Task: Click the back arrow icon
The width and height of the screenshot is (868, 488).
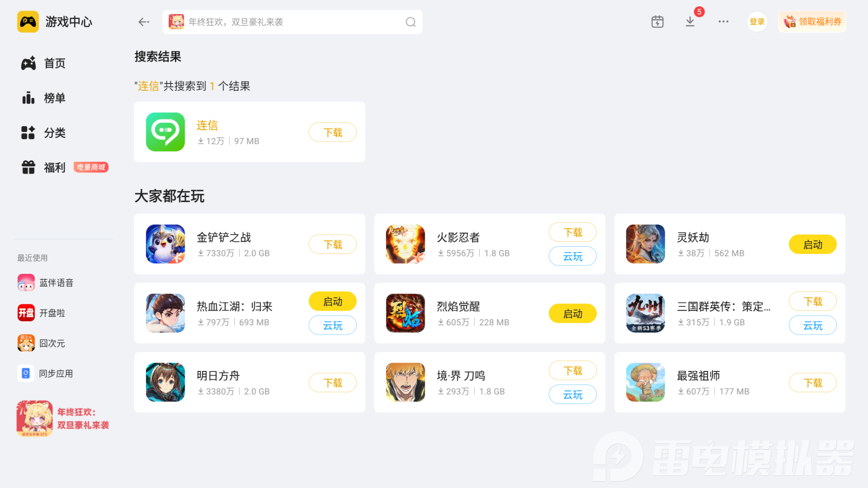Action: pyautogui.click(x=143, y=22)
